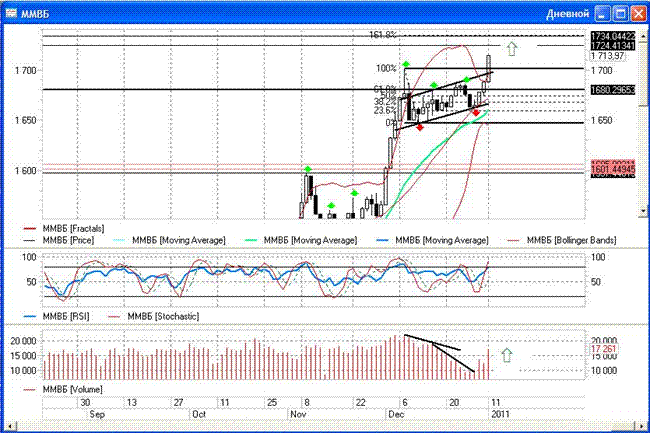650x433 pixels.
Task: Click the horizontal scrollbar right arrow
Action: [x=639, y=426]
